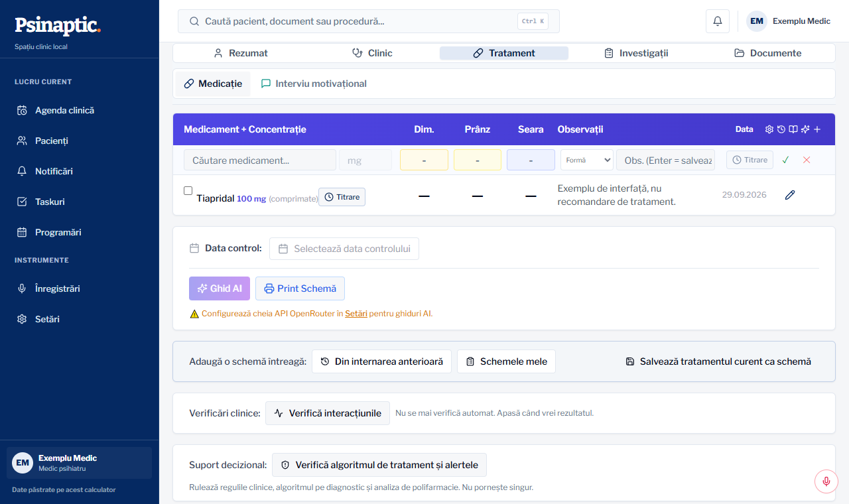The width and height of the screenshot is (849, 504).
Task: Click the Seara dose input in new row
Action: (531, 160)
